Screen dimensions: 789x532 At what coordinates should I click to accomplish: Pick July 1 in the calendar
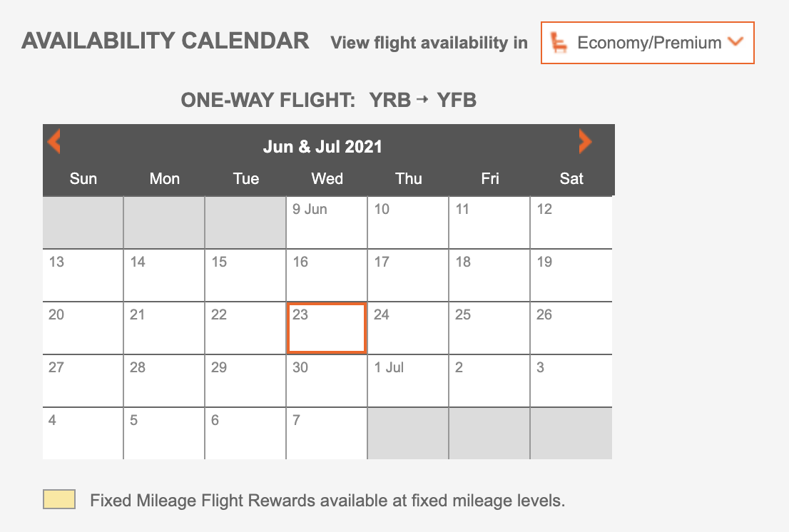coord(407,381)
